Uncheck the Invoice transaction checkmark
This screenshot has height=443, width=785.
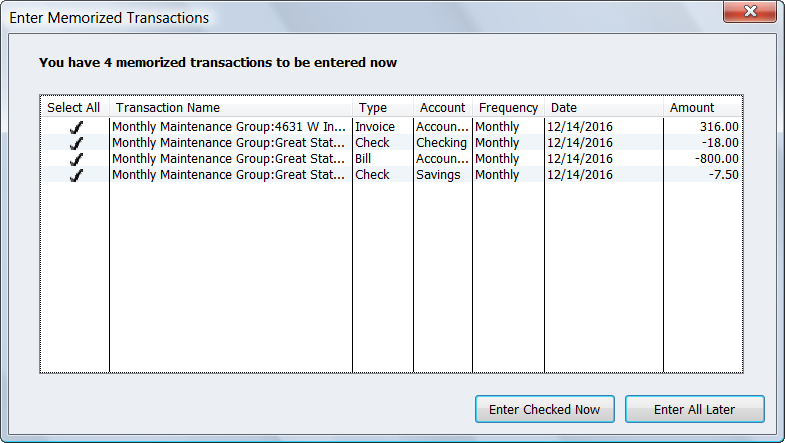(76, 127)
